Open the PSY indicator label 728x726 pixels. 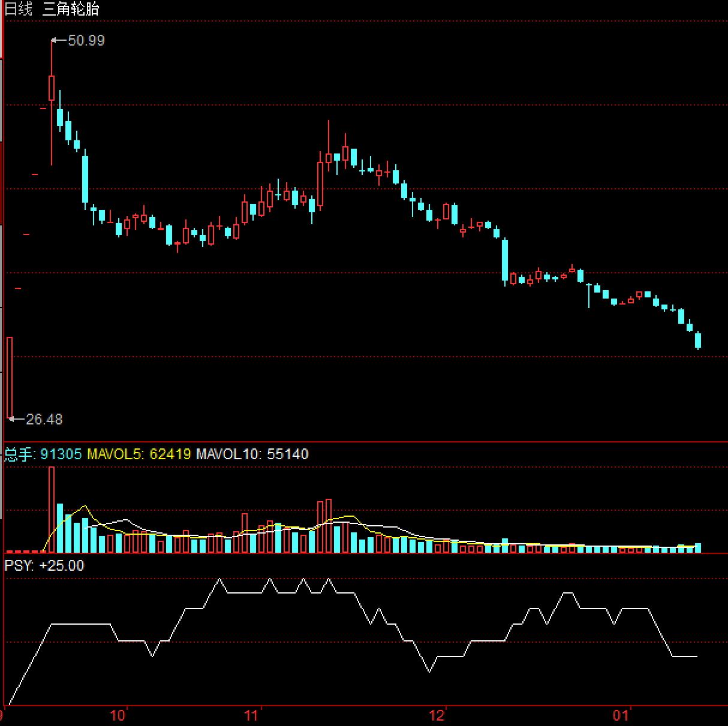(x=18, y=565)
